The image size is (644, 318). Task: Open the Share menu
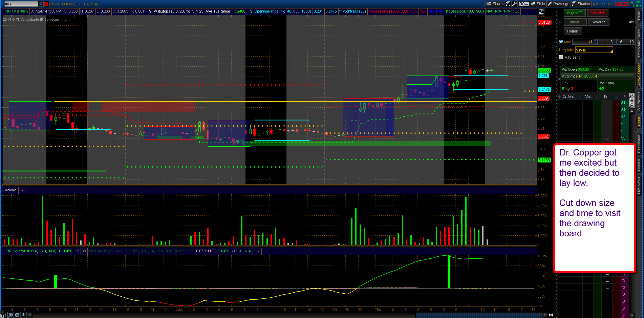[x=495, y=4]
